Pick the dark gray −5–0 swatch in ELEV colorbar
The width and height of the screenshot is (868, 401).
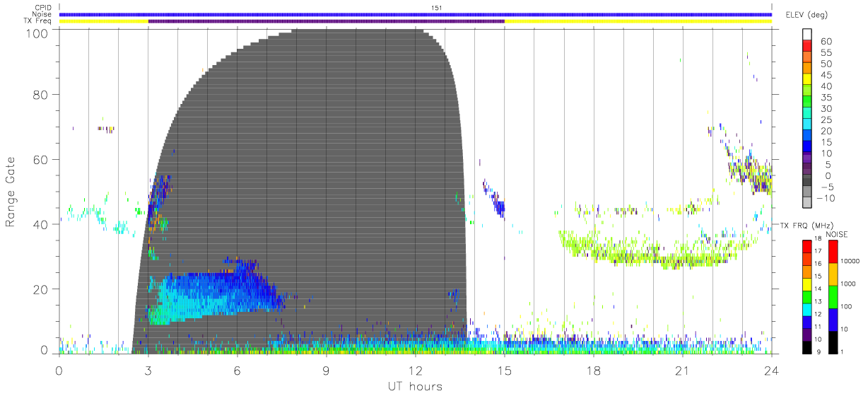(x=807, y=181)
